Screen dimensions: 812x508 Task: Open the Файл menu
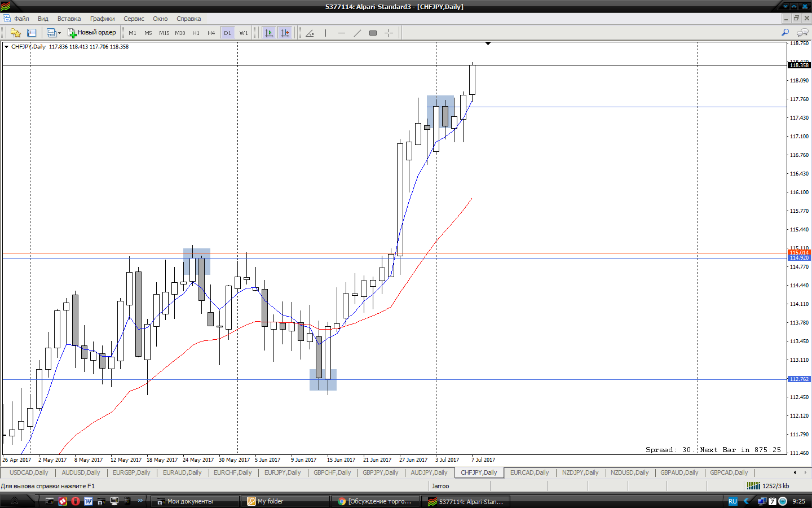point(21,19)
